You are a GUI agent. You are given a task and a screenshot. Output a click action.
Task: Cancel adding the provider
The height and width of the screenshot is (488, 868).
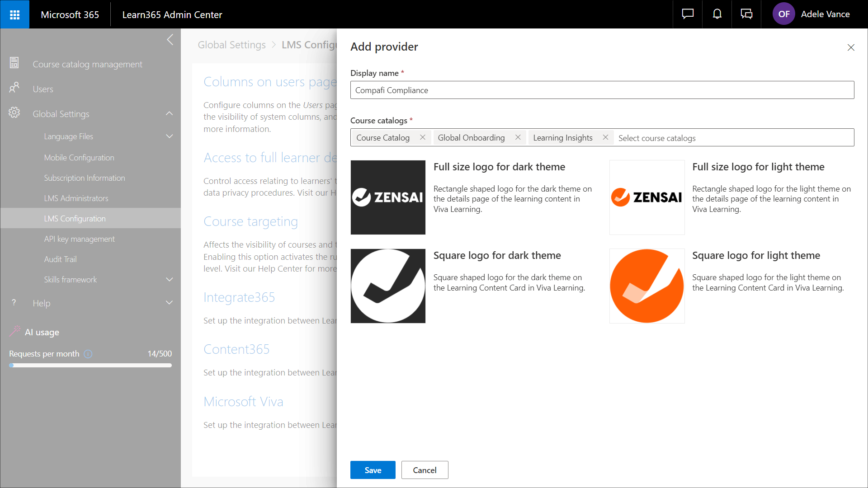[425, 470]
